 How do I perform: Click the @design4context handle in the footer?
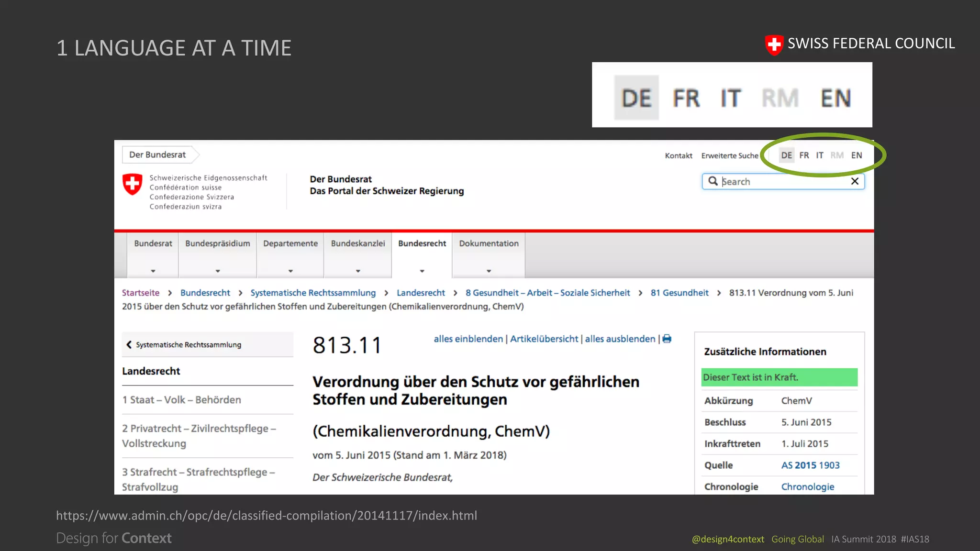coord(728,539)
